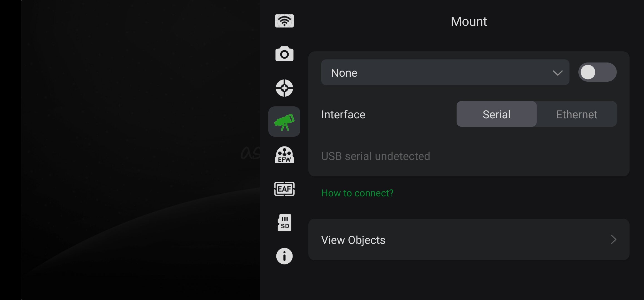Screen dimensions: 644x300
Task: Open the info about icon
Action: (284, 256)
